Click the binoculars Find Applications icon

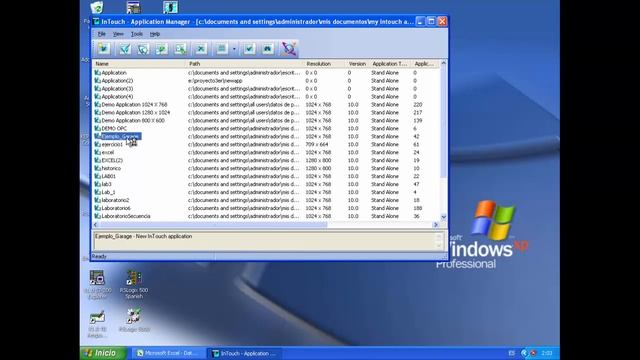point(267,49)
